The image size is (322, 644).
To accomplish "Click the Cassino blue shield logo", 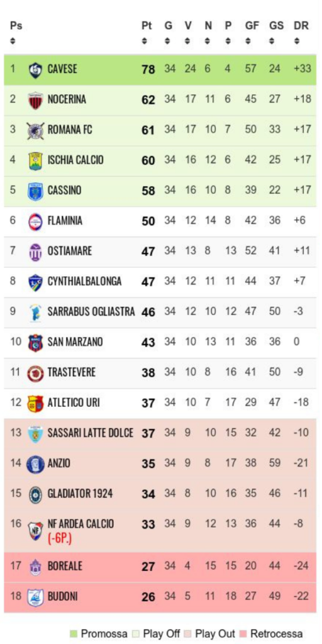I will point(35,191).
